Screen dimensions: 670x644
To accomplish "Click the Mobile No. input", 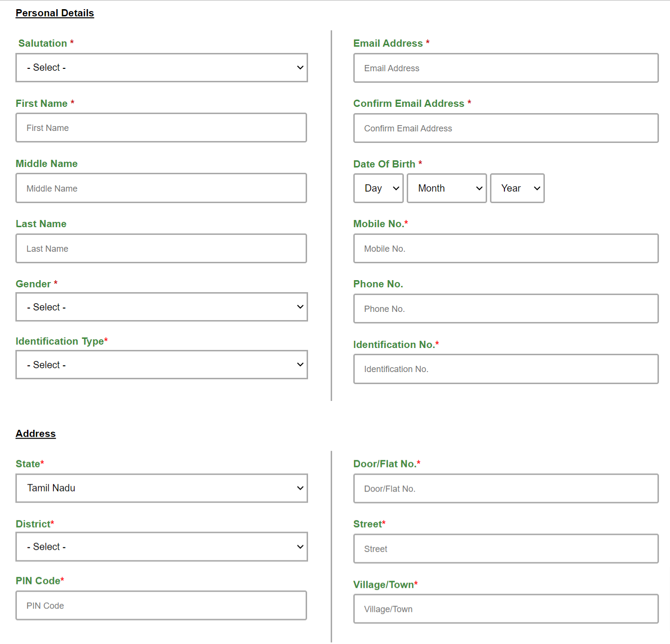I will (x=506, y=248).
